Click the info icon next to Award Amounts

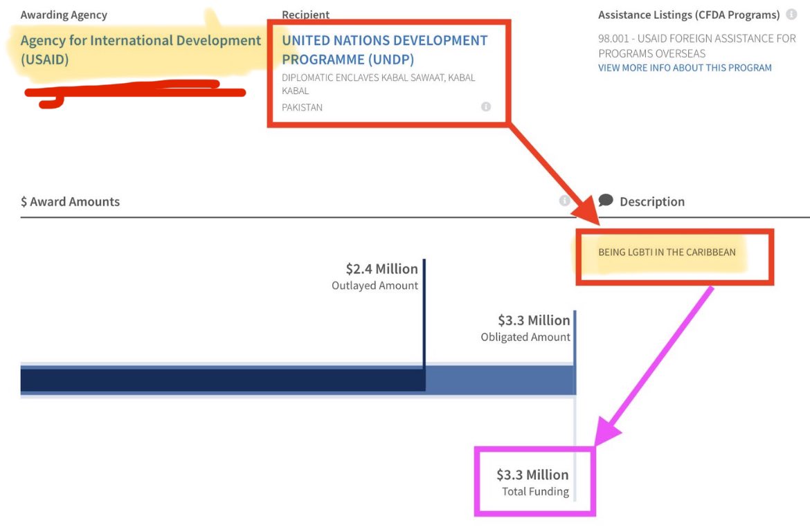click(565, 201)
